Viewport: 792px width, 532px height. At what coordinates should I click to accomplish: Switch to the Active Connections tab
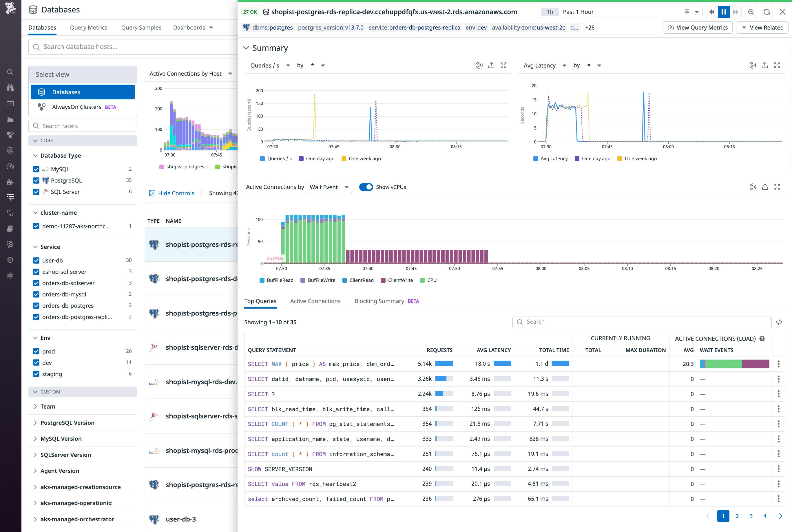point(315,301)
